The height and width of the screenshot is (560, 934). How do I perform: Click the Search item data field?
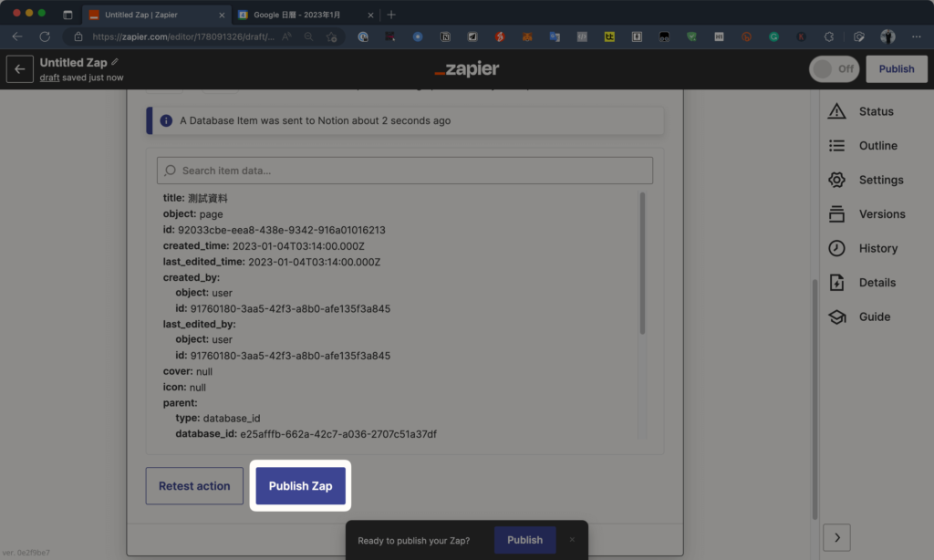(x=405, y=171)
